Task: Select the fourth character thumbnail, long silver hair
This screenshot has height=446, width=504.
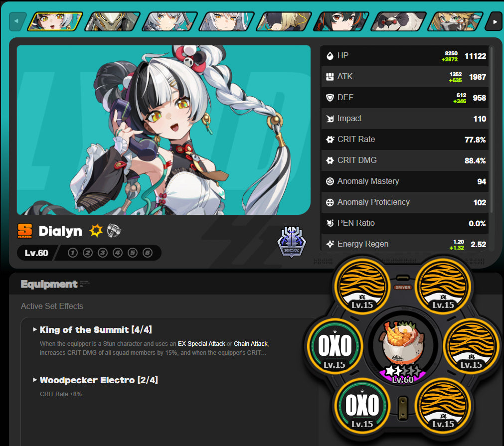Action: (227, 21)
